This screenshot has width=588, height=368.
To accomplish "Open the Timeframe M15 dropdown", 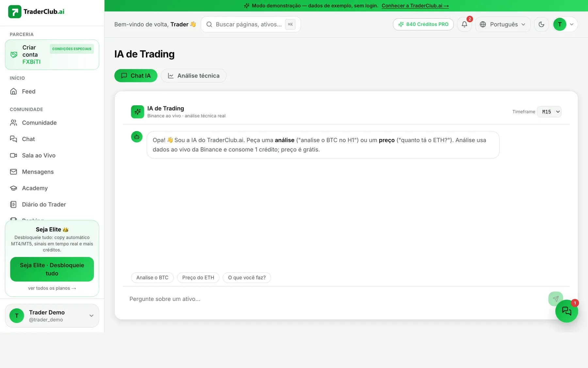I will pos(549,112).
